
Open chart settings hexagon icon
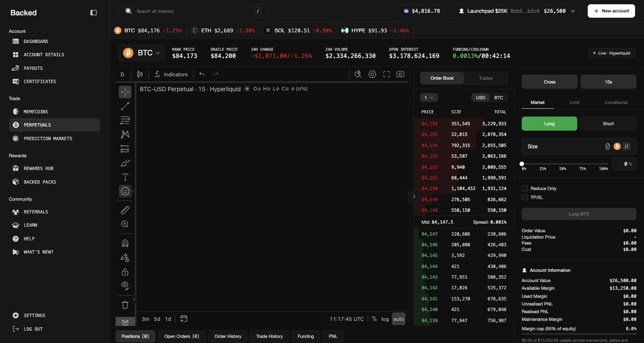point(372,74)
